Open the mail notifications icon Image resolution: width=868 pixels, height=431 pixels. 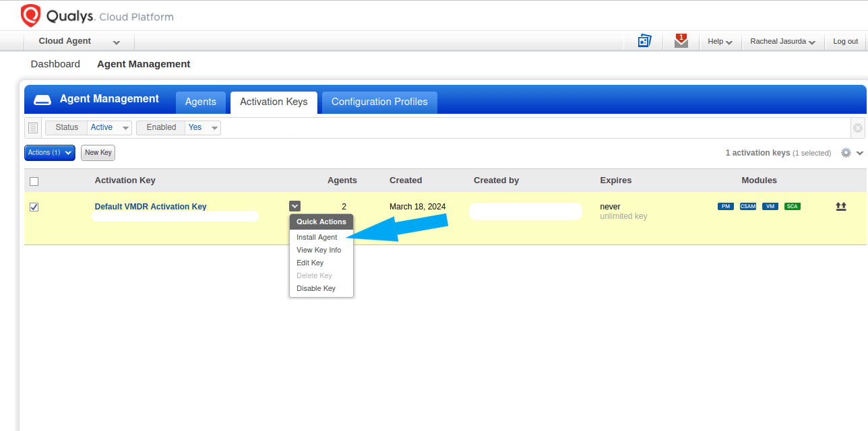pyautogui.click(x=681, y=41)
